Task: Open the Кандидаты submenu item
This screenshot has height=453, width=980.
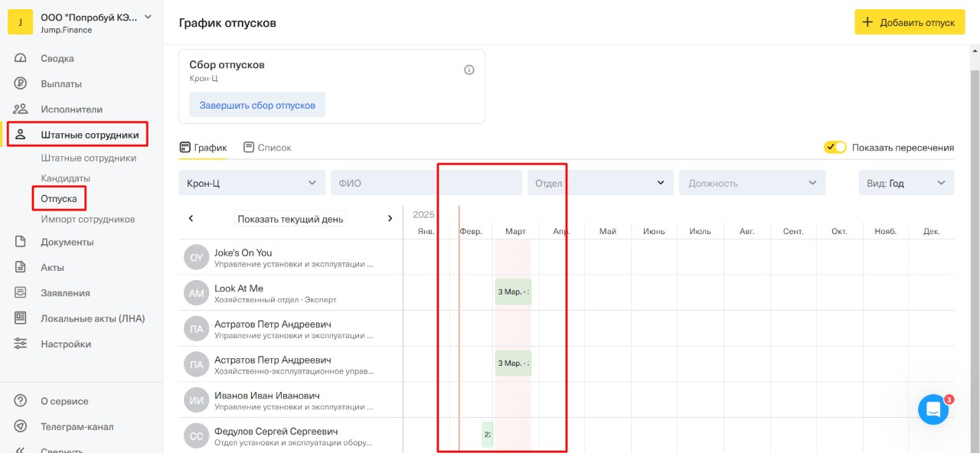Action: coord(65,178)
